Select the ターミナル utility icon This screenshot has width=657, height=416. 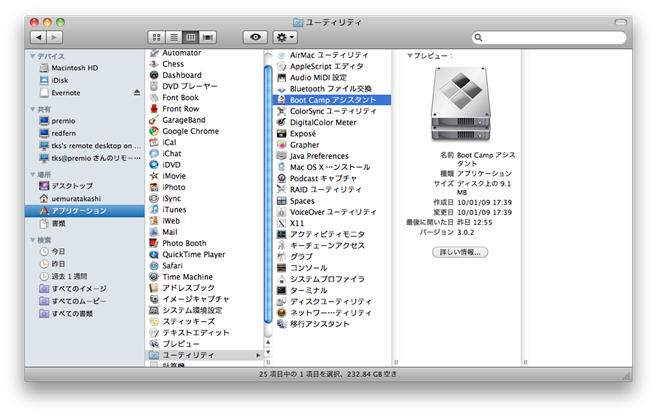[x=282, y=290]
